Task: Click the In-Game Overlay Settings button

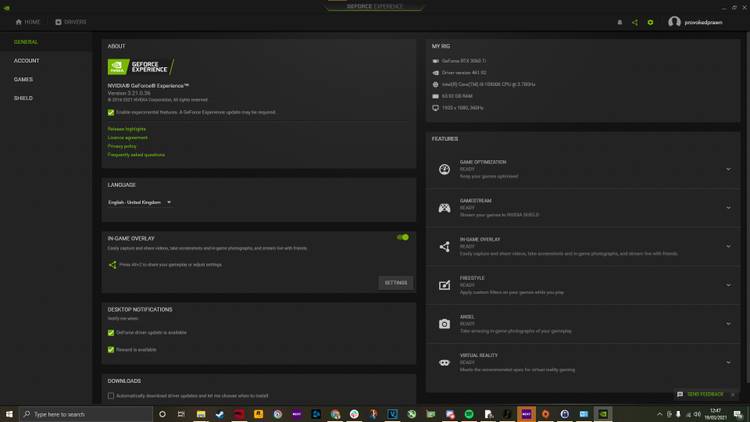Action: click(396, 283)
